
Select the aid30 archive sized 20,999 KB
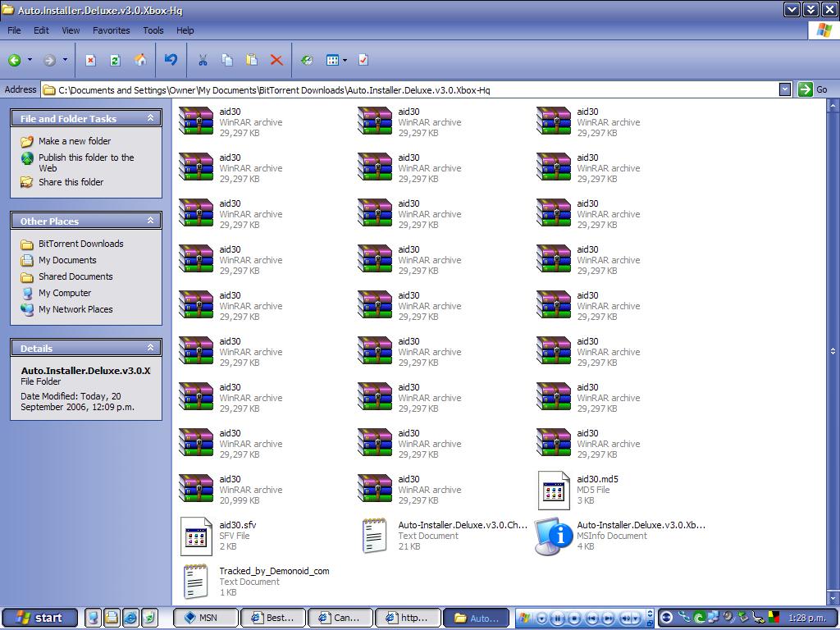(195, 489)
